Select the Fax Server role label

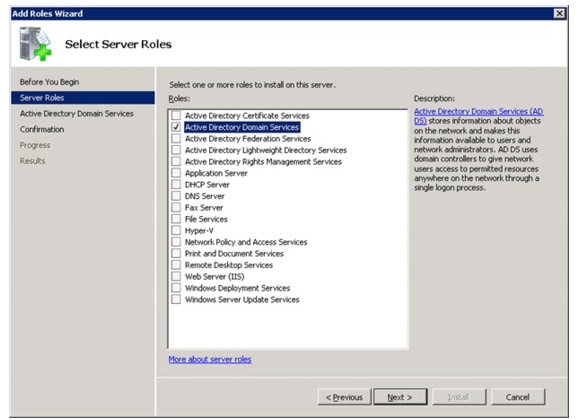204,207
